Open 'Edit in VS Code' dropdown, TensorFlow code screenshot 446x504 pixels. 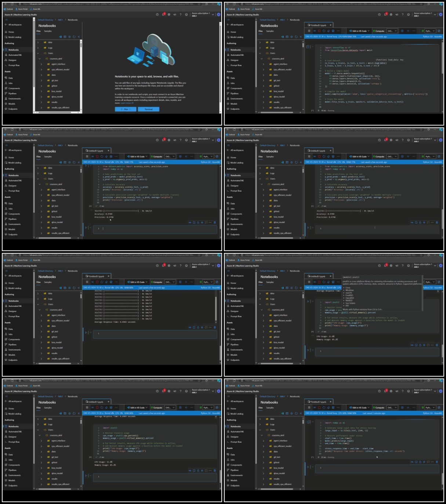click(359, 31)
